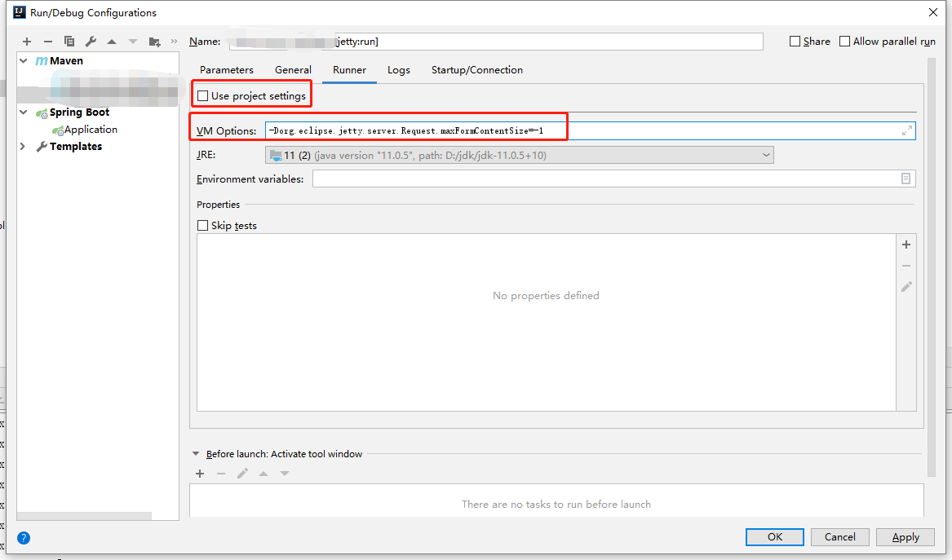Enable Skip tests
Image resolution: width=952 pixels, height=560 pixels.
tap(202, 225)
